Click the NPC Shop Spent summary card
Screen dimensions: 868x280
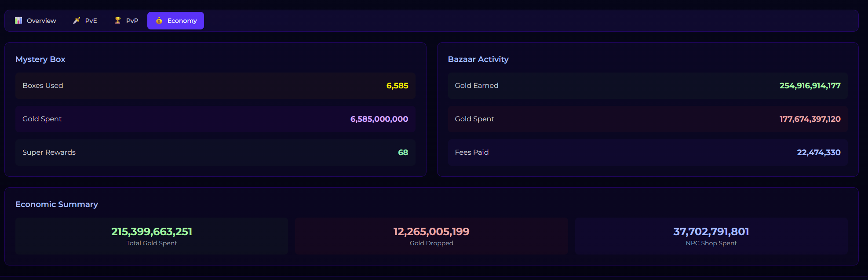point(711,236)
